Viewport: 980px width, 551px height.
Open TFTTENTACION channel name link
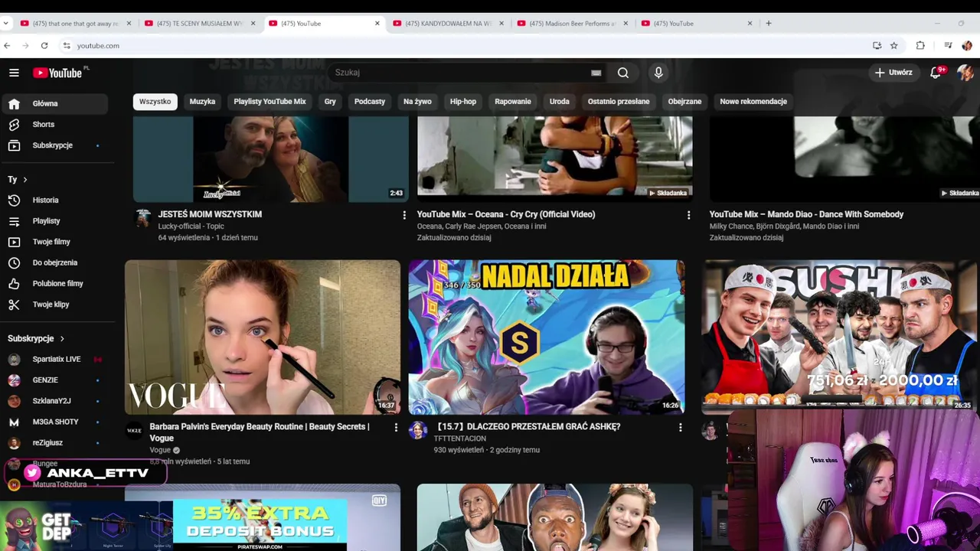coord(460,439)
